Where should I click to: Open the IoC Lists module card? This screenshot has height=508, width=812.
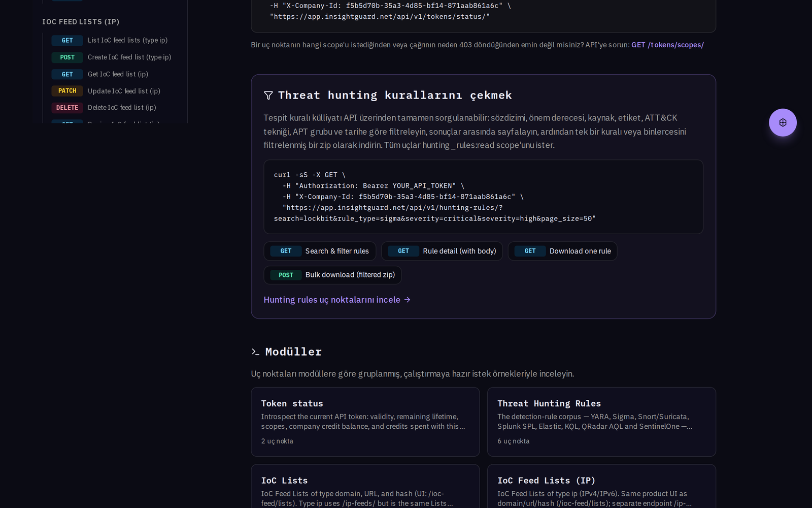[365, 486]
